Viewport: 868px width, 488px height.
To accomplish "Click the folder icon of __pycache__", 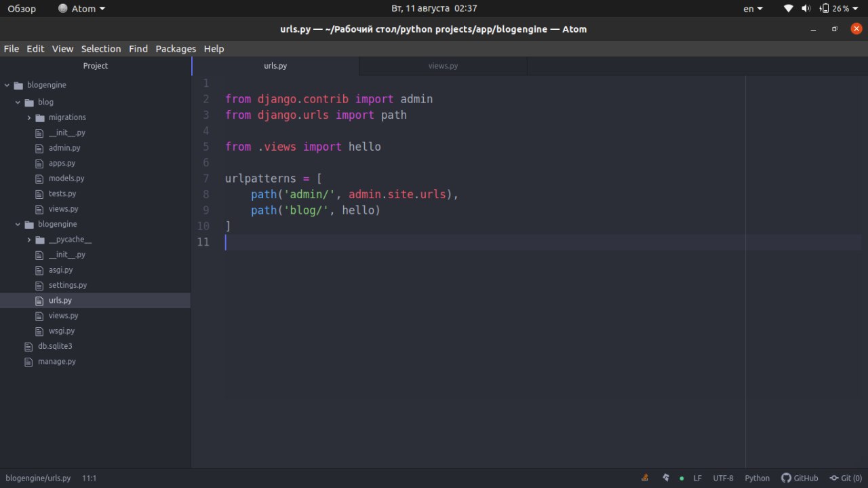I will point(40,240).
